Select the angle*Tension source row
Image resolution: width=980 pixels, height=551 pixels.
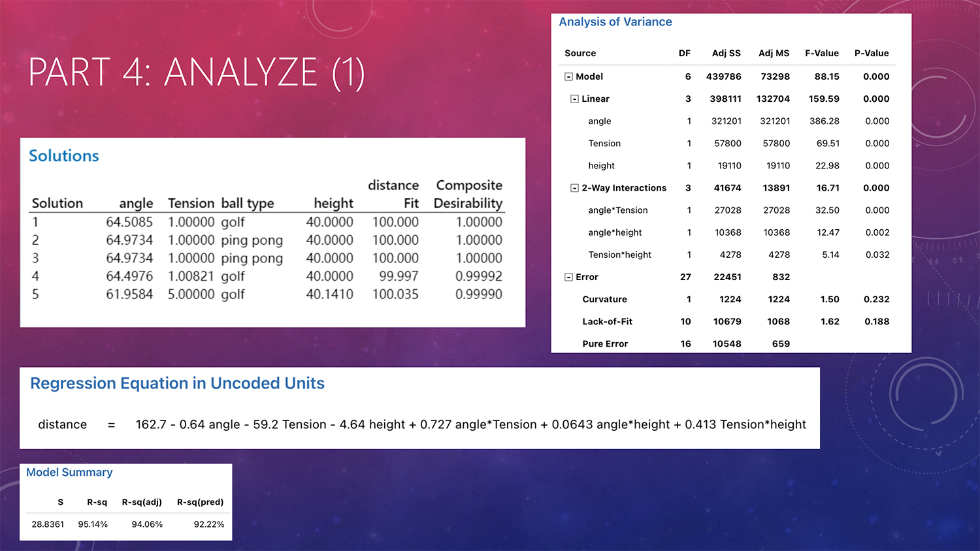(617, 210)
